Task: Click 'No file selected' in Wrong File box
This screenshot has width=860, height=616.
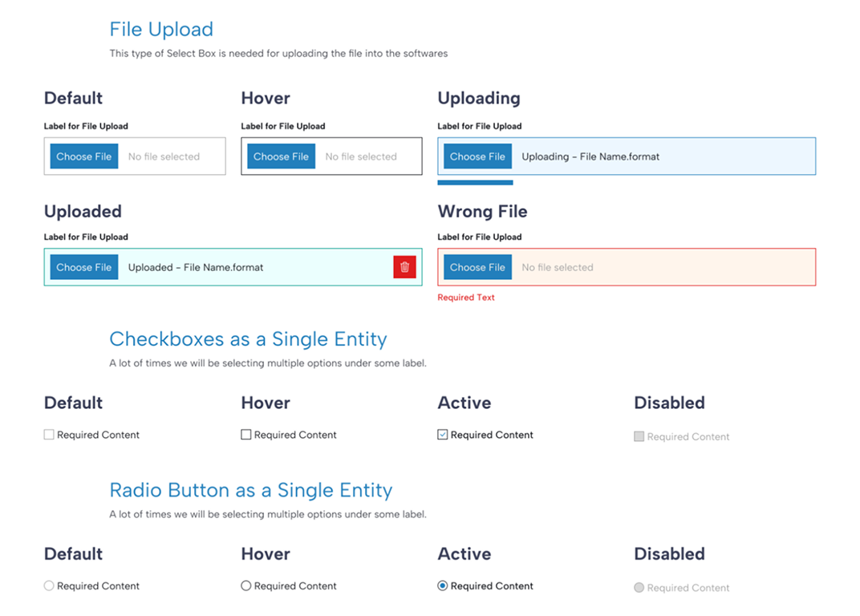Action: [x=558, y=267]
